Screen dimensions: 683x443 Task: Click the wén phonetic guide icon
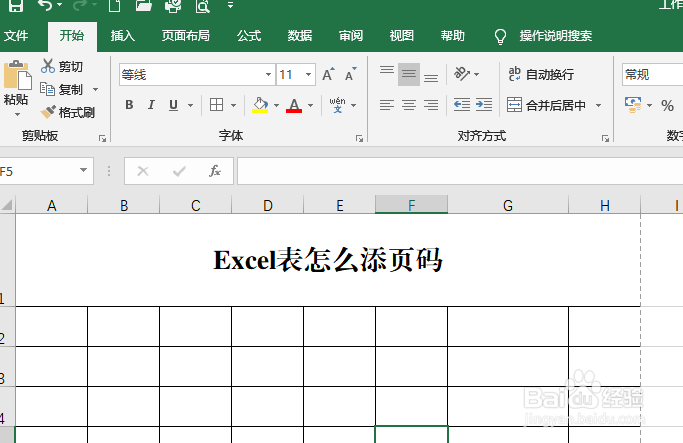338,105
